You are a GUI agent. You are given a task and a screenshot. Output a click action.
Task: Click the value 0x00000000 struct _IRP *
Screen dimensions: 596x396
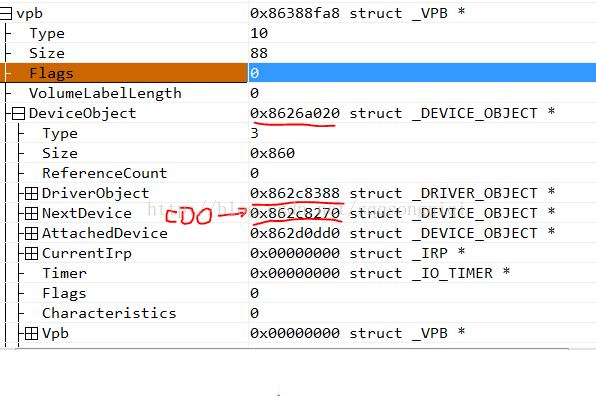tap(357, 253)
